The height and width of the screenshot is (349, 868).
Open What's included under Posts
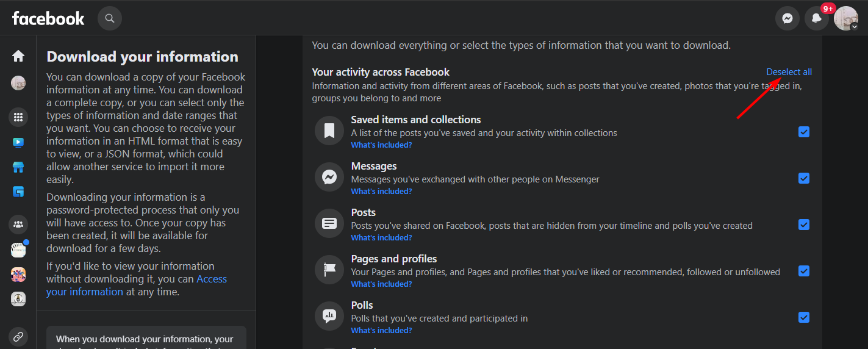381,238
